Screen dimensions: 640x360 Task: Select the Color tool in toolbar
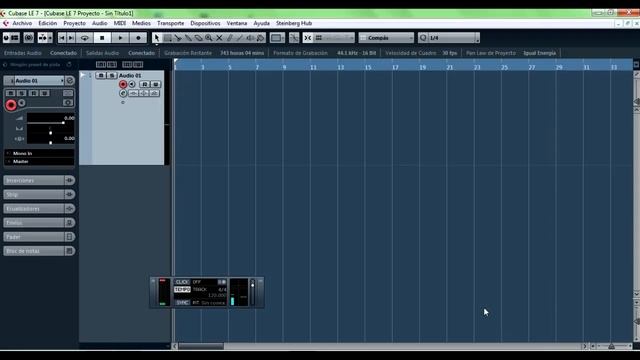260,38
